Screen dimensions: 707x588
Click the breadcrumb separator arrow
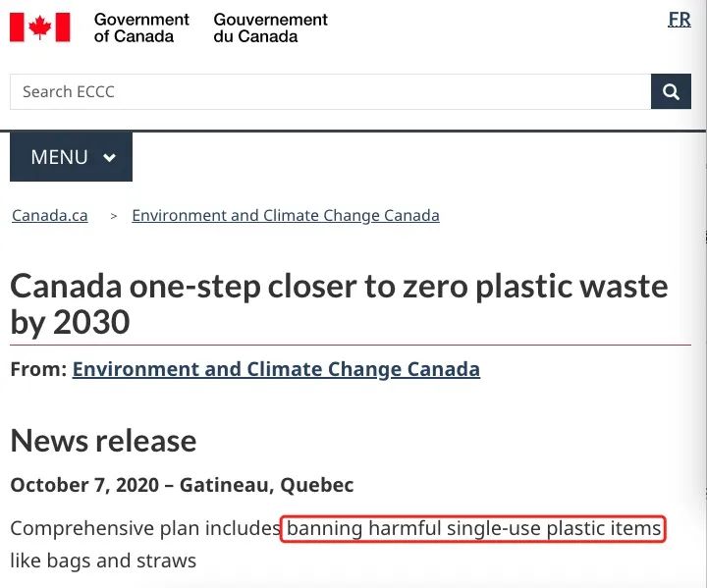pyautogui.click(x=114, y=216)
